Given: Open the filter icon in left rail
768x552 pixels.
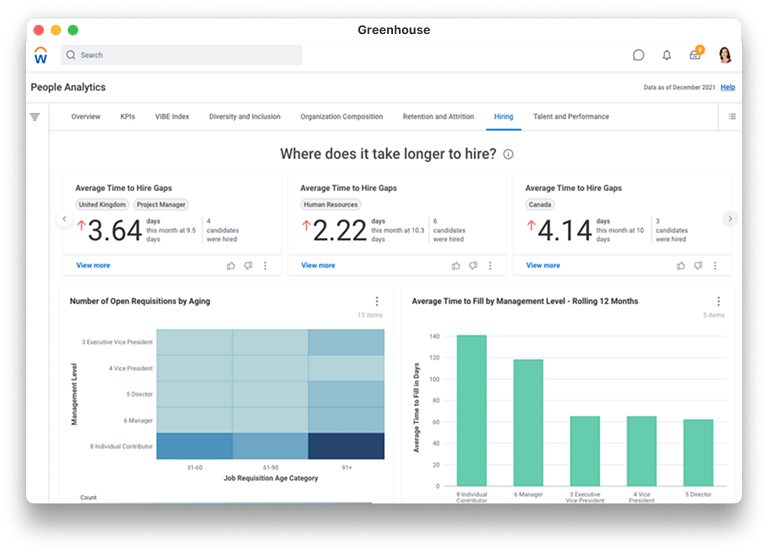Looking at the screenshot, I should [x=35, y=117].
